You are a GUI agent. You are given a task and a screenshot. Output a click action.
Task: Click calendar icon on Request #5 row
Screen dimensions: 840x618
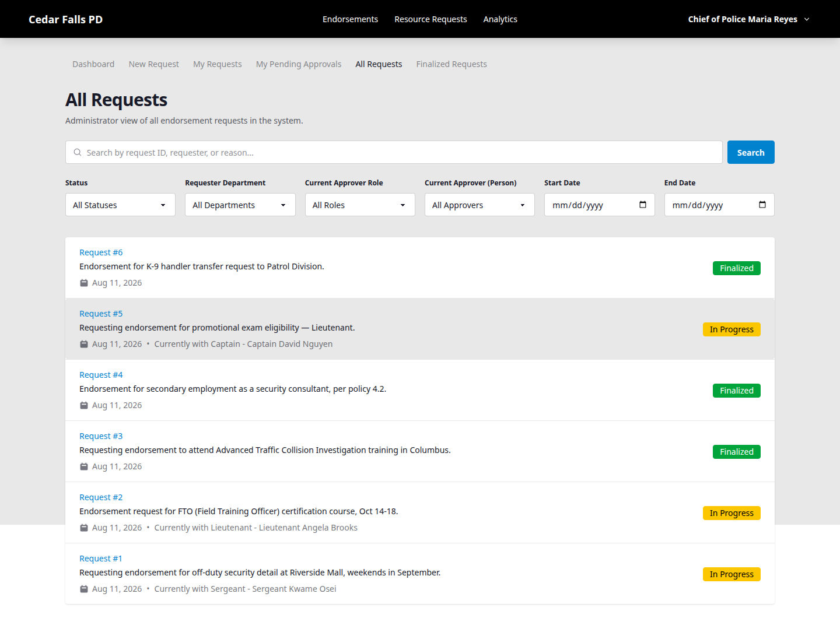[x=84, y=344]
